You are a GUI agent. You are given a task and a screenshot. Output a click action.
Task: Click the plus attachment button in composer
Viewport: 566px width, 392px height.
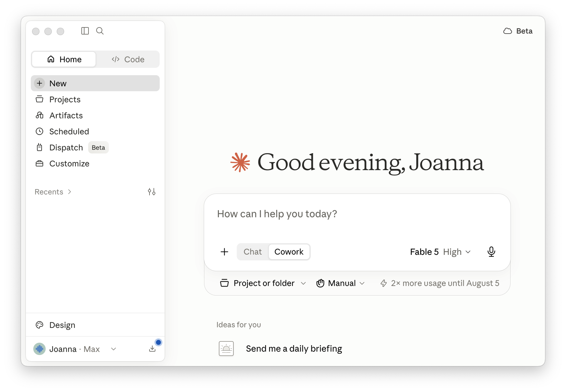pos(224,252)
